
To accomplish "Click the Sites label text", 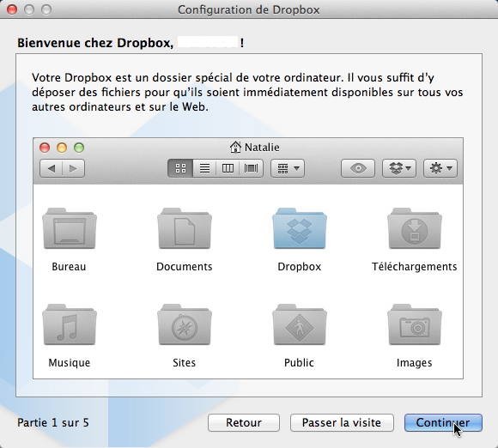I will 185,362.
